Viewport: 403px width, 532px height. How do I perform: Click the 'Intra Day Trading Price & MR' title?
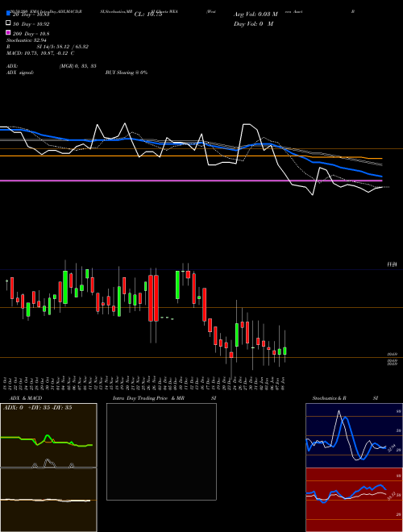148,398
